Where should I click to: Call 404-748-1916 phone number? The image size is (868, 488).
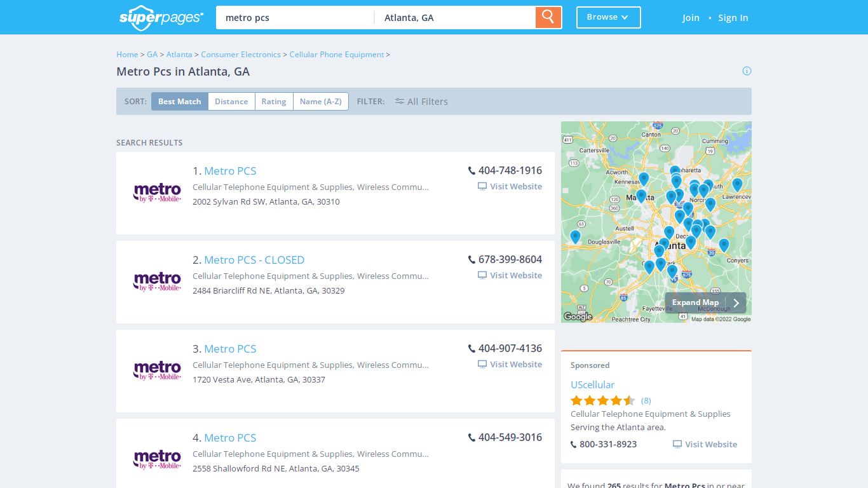coord(510,170)
